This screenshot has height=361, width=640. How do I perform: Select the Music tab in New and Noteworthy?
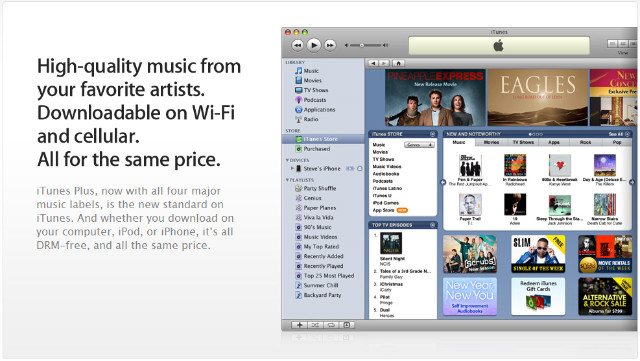click(459, 143)
